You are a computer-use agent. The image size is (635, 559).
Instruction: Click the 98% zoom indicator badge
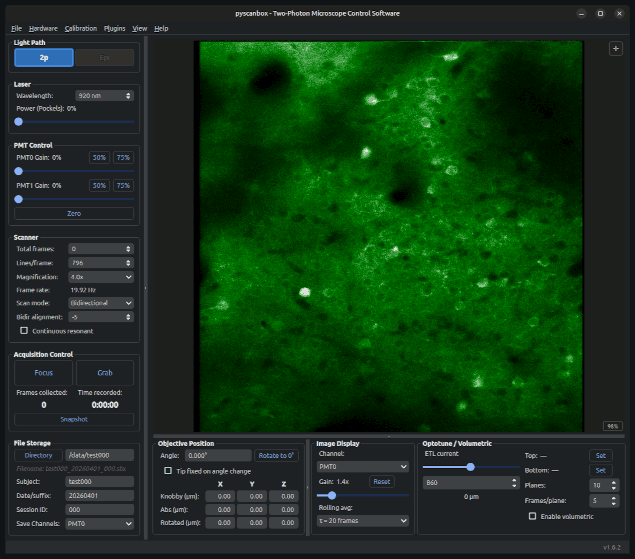pyautogui.click(x=613, y=425)
